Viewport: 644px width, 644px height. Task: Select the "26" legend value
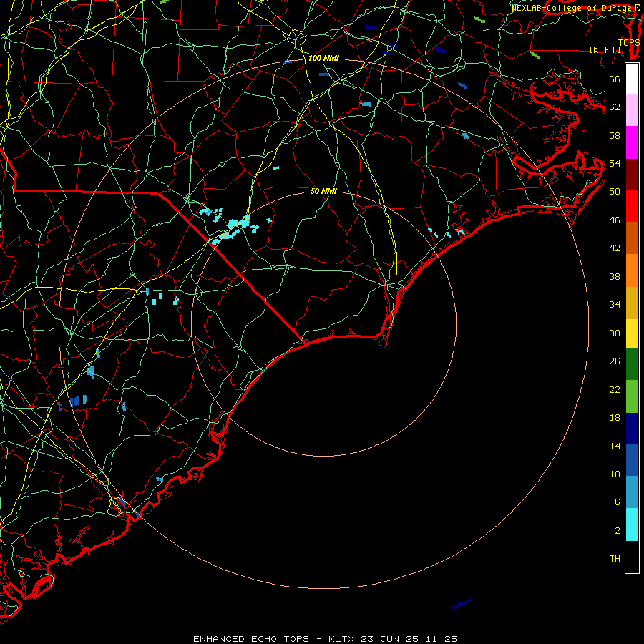615,361
